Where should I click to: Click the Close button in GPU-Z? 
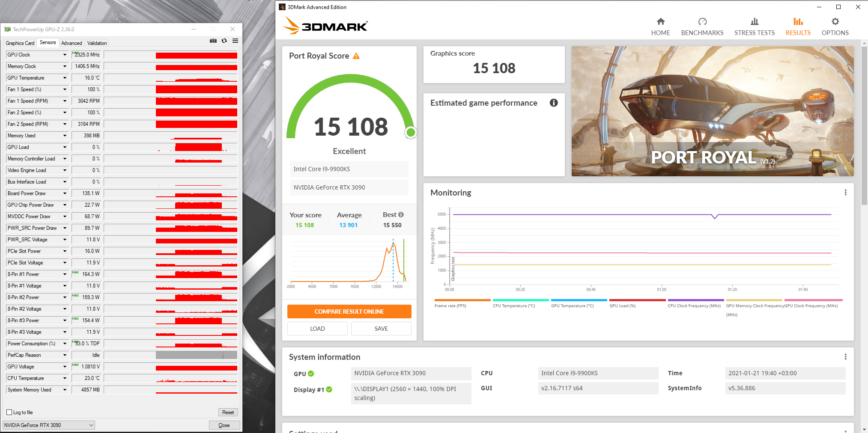click(224, 425)
